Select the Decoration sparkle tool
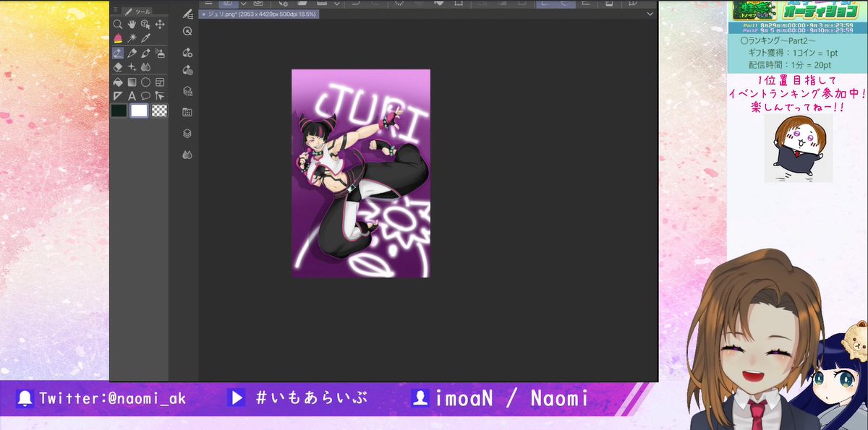 tap(132, 66)
